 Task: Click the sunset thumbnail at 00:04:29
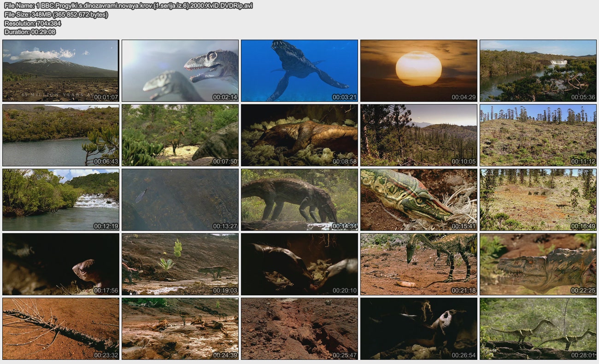tap(418, 70)
